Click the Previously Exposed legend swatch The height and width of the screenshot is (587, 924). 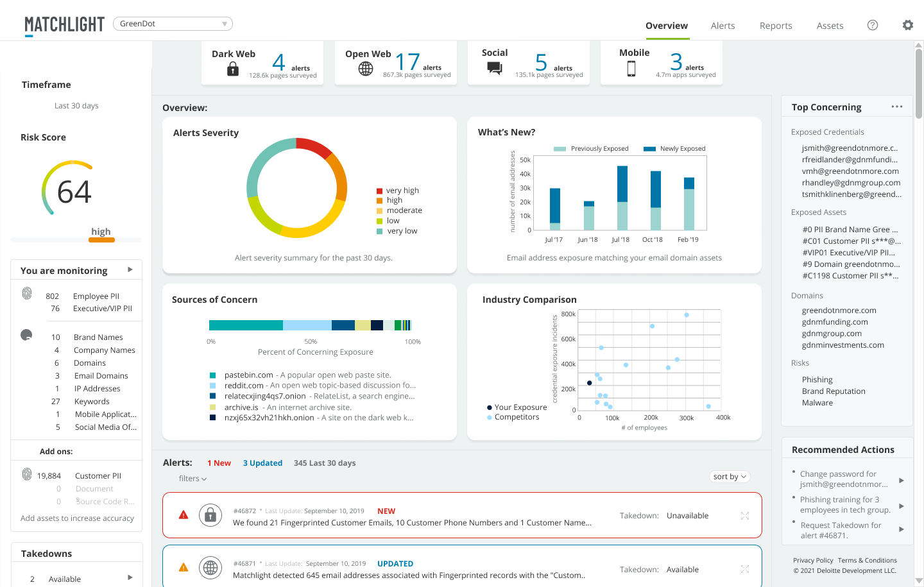(x=560, y=149)
